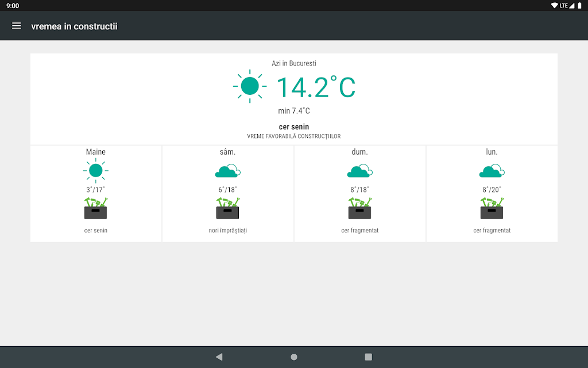588x368 pixels.
Task: Tap the toolbox icon in Maine card
Action: pyautogui.click(x=96, y=208)
